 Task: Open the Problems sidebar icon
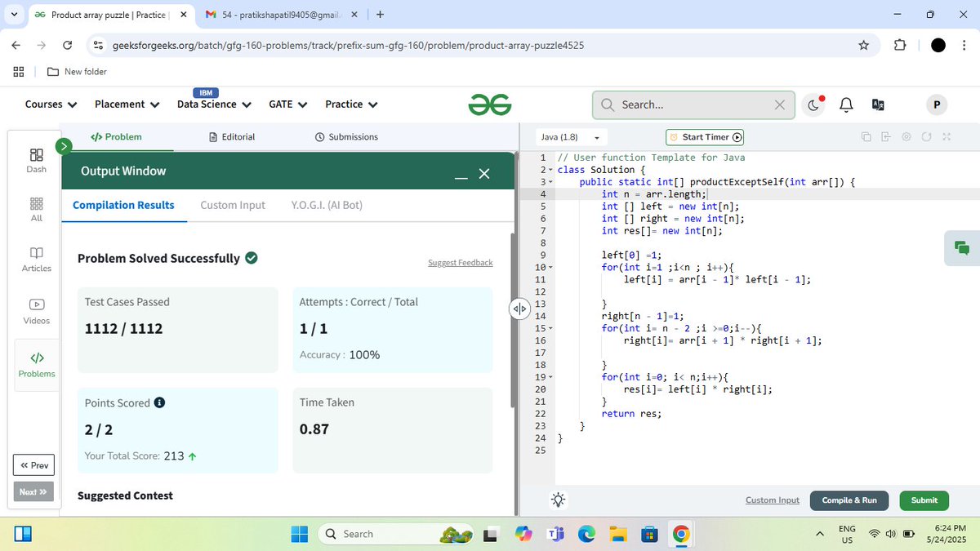tap(37, 365)
